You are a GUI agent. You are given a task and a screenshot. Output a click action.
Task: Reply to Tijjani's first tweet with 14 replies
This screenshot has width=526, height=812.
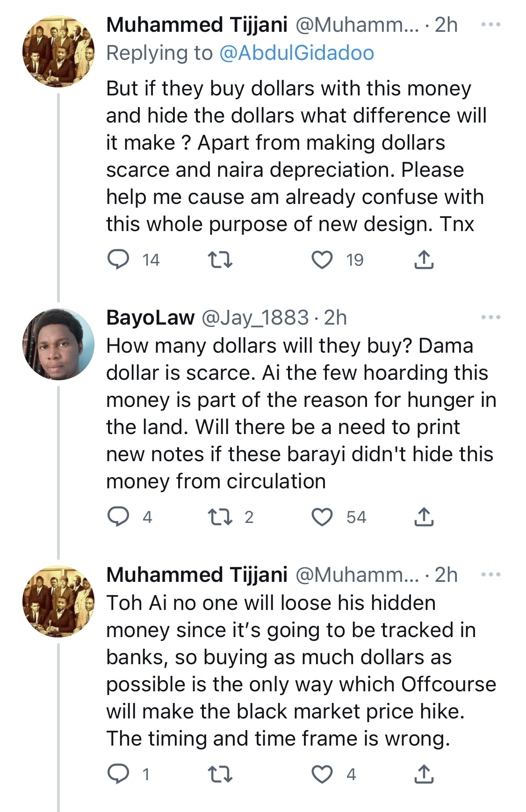pyautogui.click(x=118, y=260)
